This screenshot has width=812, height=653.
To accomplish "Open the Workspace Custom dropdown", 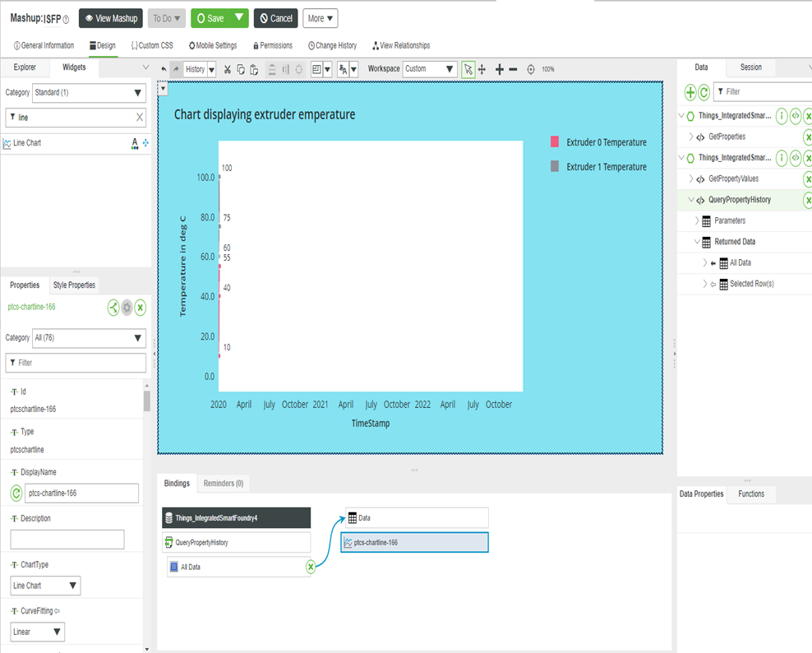I will click(428, 69).
